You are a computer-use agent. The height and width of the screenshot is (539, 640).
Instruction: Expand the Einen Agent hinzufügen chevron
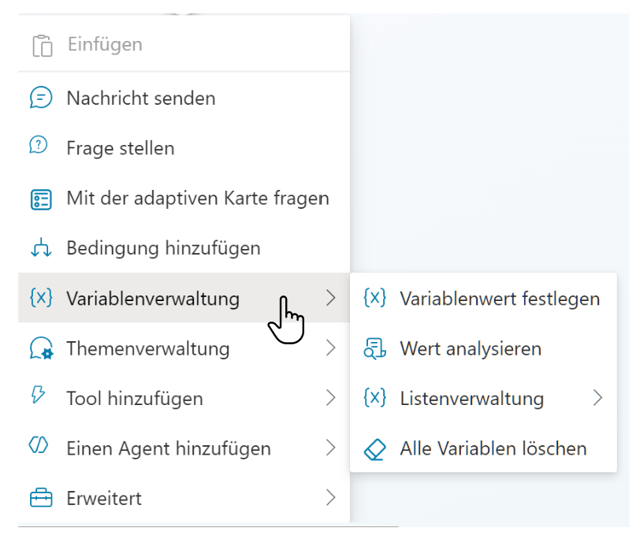[x=331, y=448]
